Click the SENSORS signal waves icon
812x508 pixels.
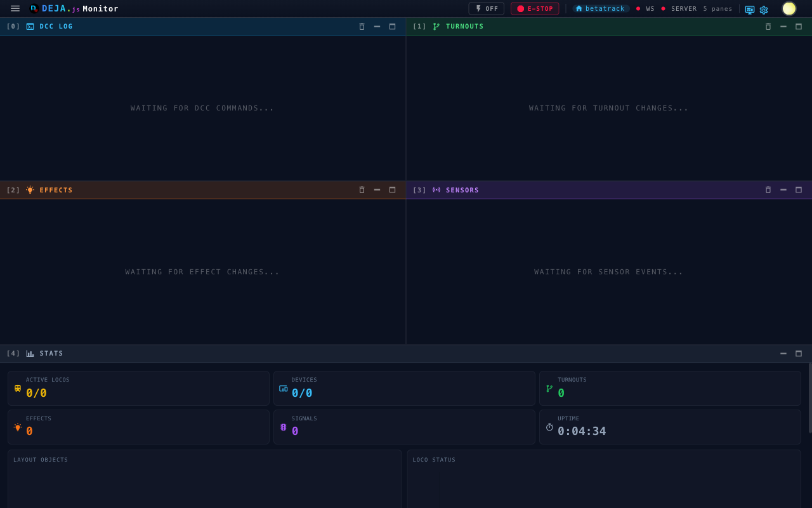pyautogui.click(x=436, y=189)
